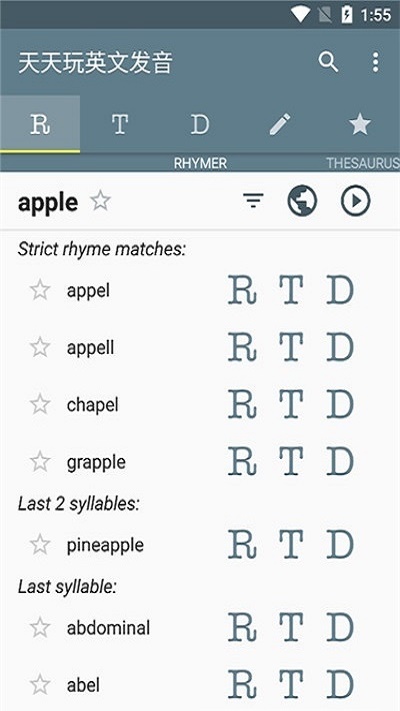The image size is (400, 711).
Task: Open the starred favorites tab
Action: [360, 124]
